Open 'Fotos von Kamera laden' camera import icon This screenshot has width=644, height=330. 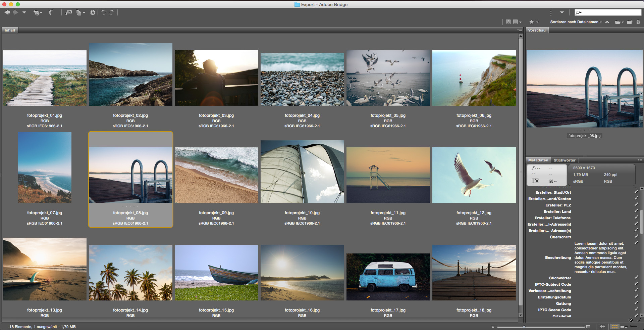coord(68,13)
